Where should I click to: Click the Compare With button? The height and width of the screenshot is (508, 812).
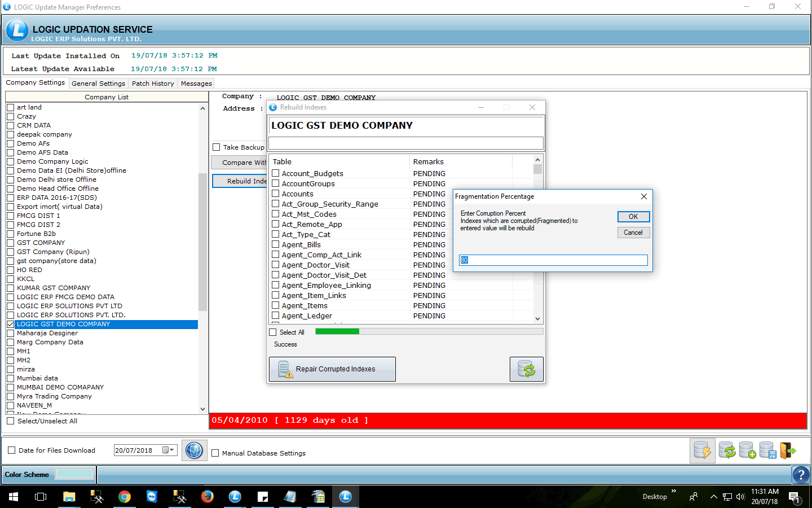(239, 163)
